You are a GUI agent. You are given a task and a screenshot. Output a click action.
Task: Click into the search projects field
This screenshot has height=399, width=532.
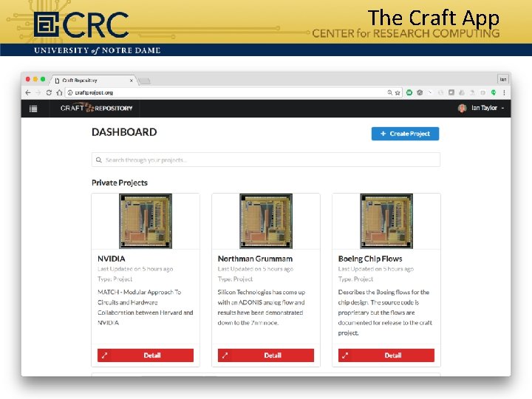coord(266,160)
